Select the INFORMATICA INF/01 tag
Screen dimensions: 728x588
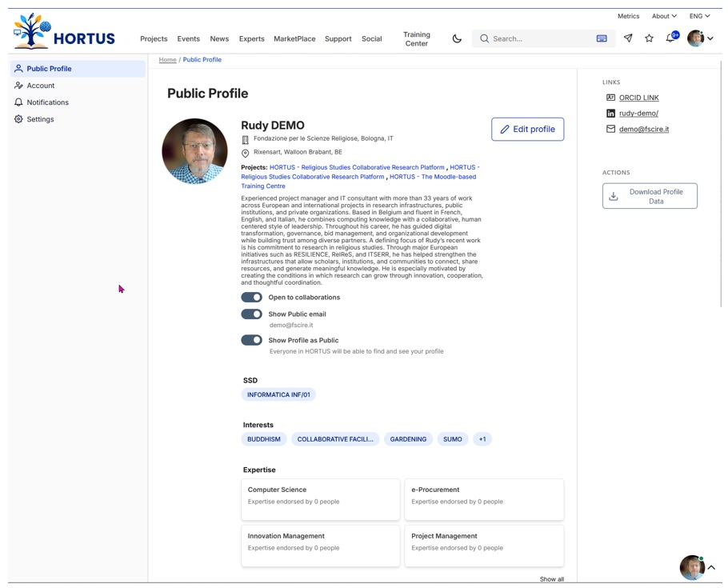pyautogui.click(x=278, y=394)
